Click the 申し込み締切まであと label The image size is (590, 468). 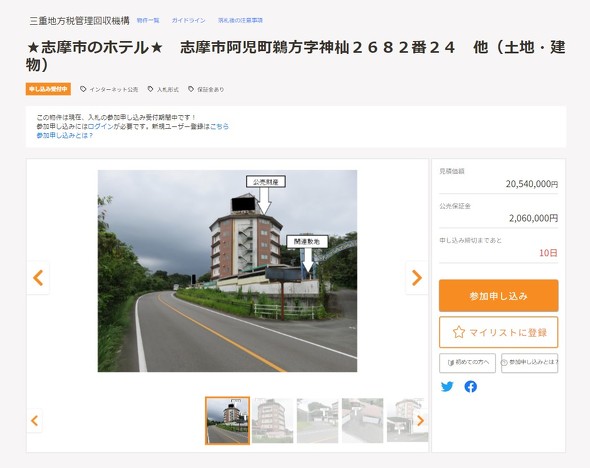click(x=470, y=240)
